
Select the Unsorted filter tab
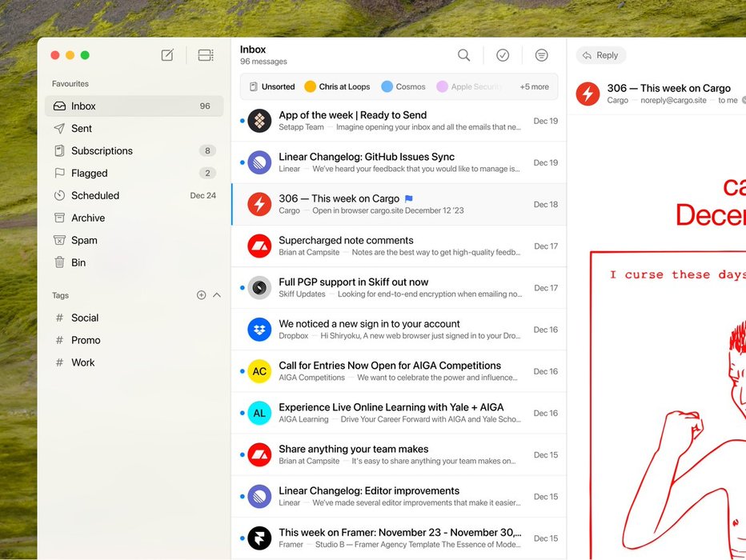[272, 86]
